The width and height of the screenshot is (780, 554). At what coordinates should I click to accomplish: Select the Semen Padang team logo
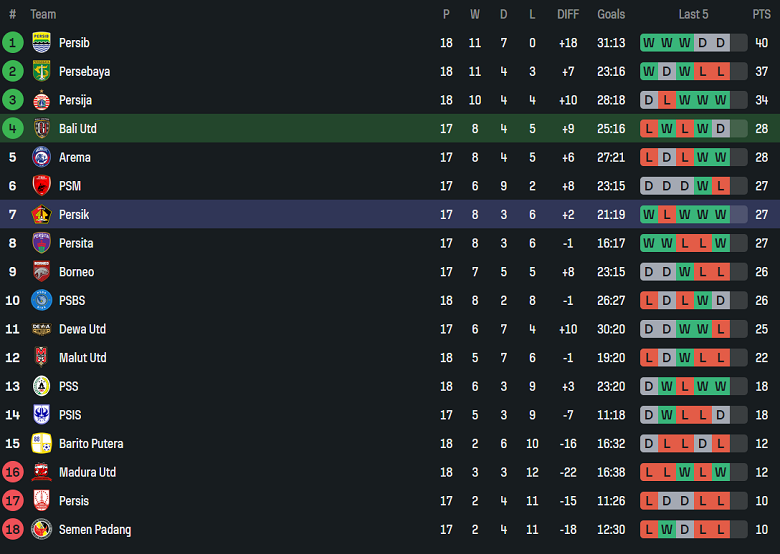tap(41, 530)
